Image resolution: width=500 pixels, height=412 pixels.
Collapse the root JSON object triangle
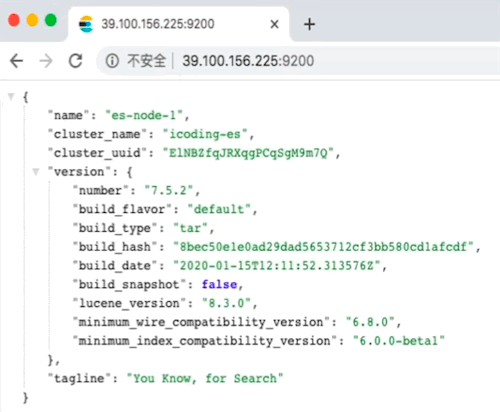click(11, 97)
